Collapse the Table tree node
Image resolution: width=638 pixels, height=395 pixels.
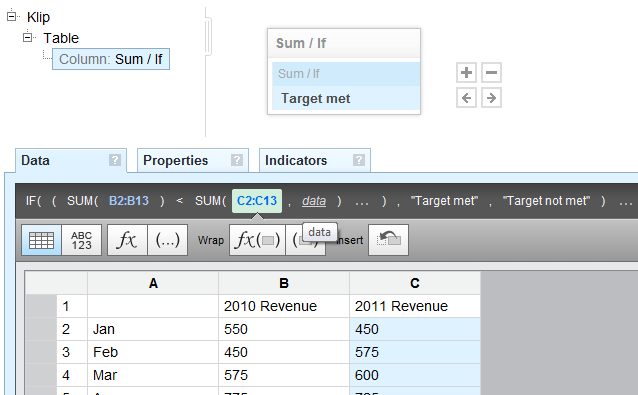pyautogui.click(x=28, y=37)
